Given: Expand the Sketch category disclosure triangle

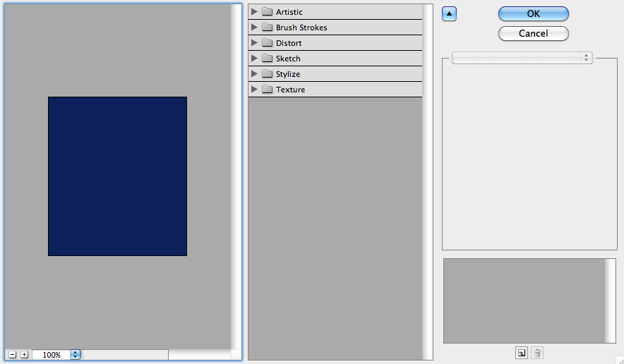Looking at the screenshot, I should (x=255, y=59).
